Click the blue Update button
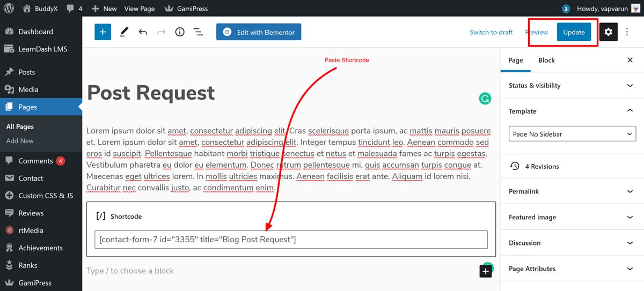The width and height of the screenshot is (644, 291). point(574,32)
